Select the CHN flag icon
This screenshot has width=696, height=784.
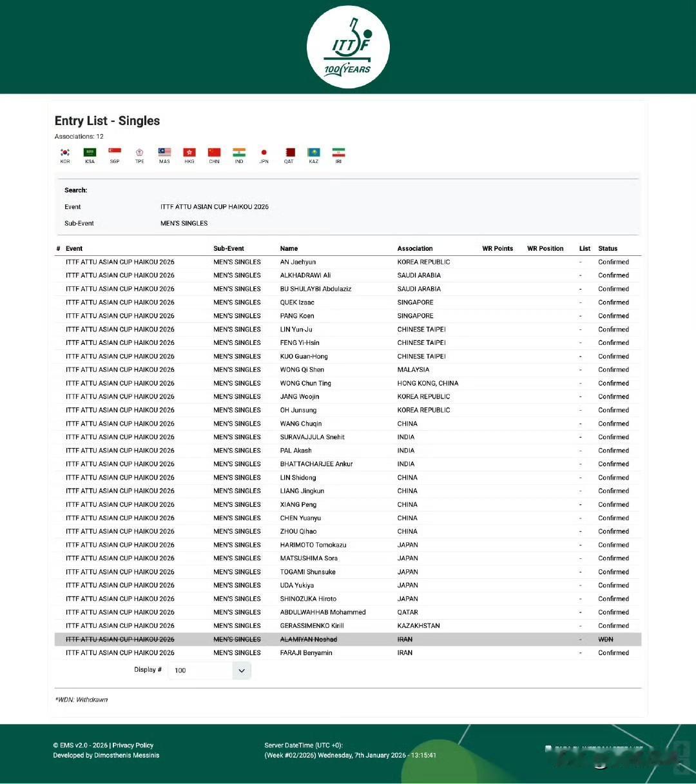pos(214,153)
